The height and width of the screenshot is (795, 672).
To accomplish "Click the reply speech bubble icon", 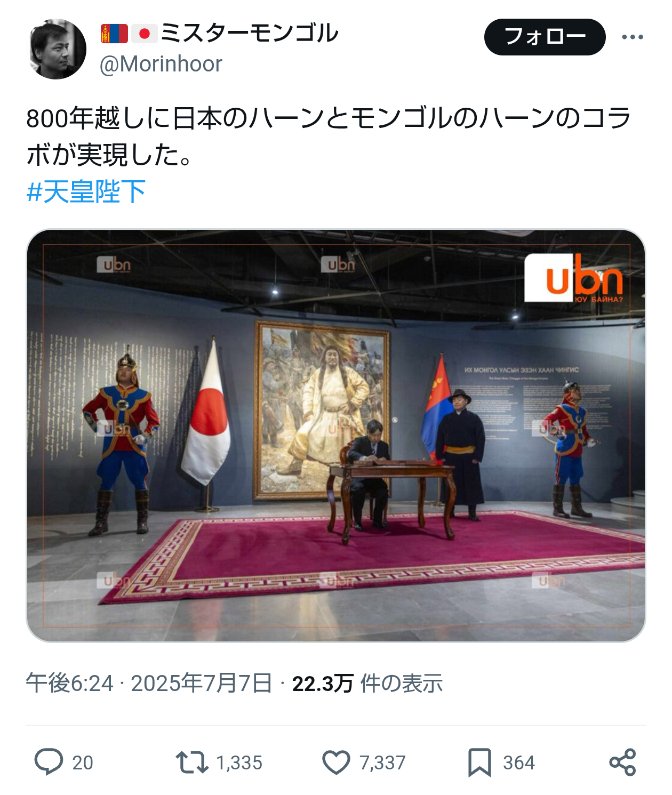I will (x=49, y=762).
